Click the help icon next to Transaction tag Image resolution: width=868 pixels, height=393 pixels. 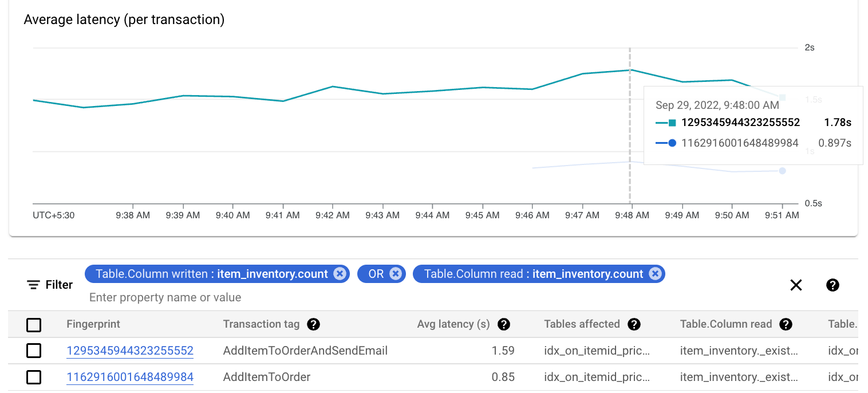pos(314,324)
